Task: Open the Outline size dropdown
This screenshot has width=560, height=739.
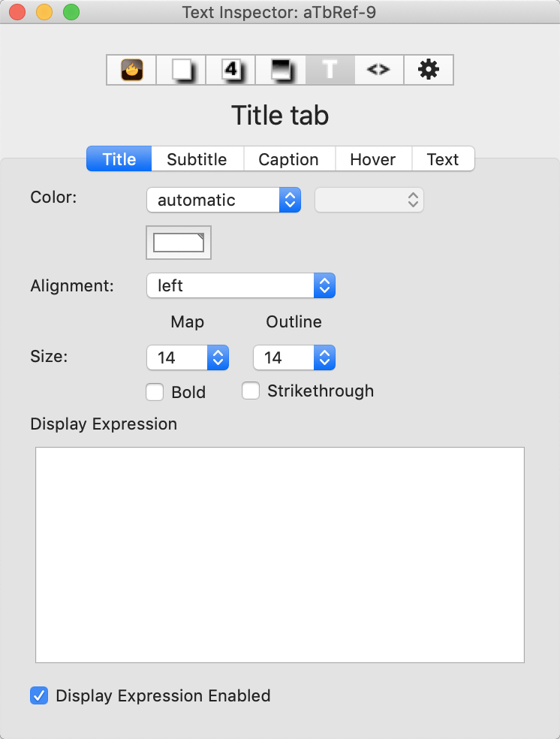Action: [294, 357]
